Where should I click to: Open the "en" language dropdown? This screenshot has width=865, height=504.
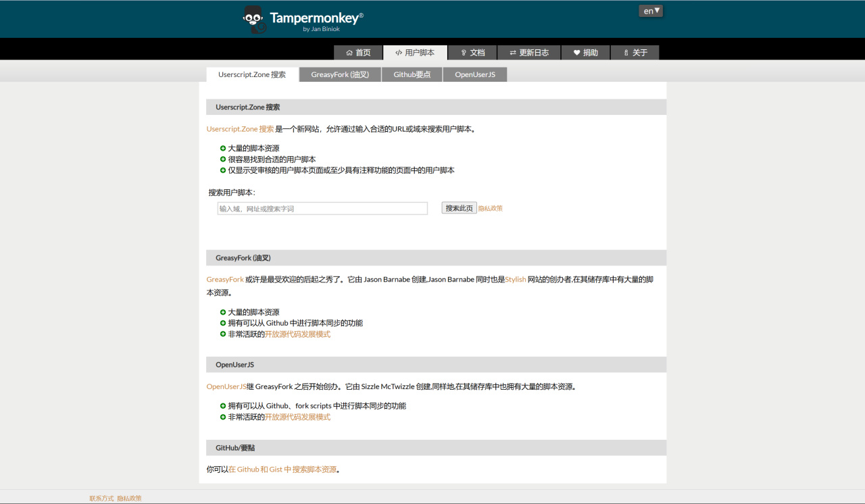coord(651,11)
